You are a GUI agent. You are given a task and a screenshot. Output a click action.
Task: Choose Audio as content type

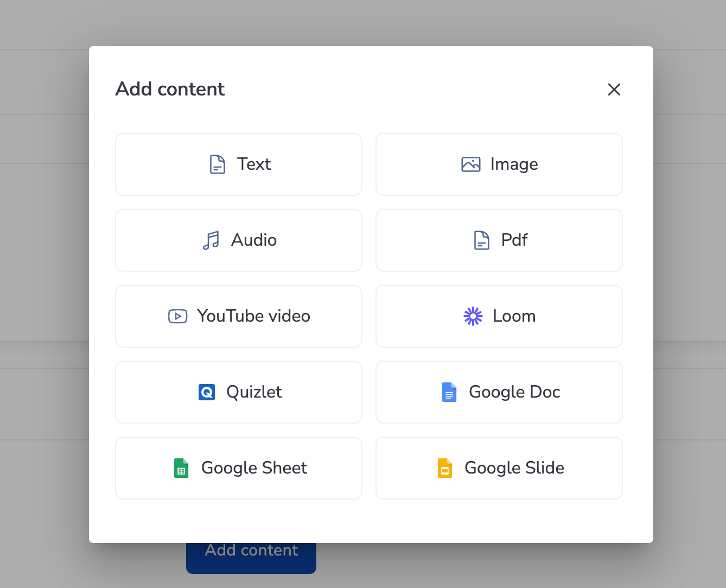(x=239, y=240)
